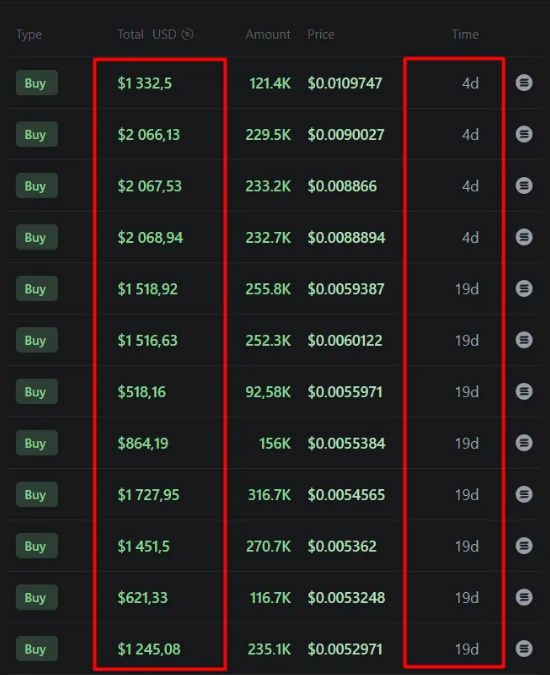Sort by Time column header

pyautogui.click(x=465, y=34)
